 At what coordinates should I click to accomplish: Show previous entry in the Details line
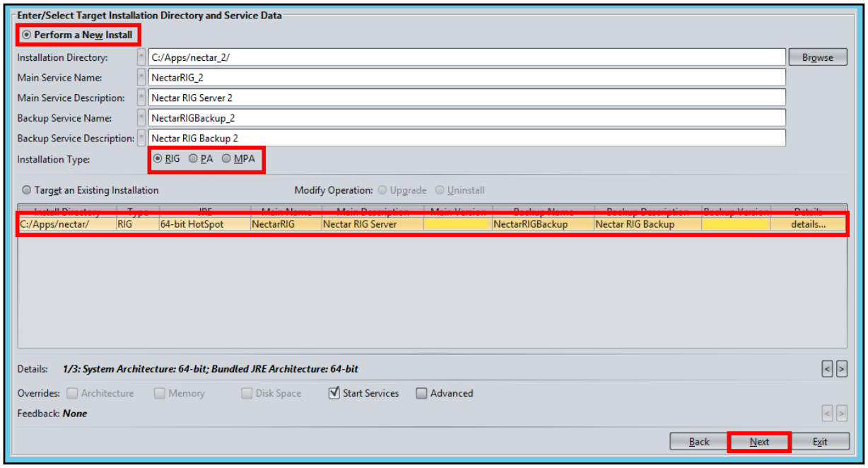tap(828, 368)
